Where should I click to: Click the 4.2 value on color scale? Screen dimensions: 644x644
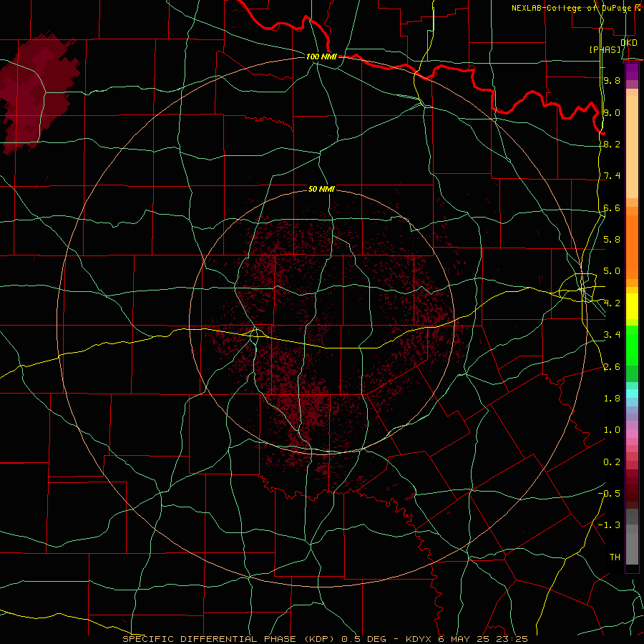(x=612, y=303)
